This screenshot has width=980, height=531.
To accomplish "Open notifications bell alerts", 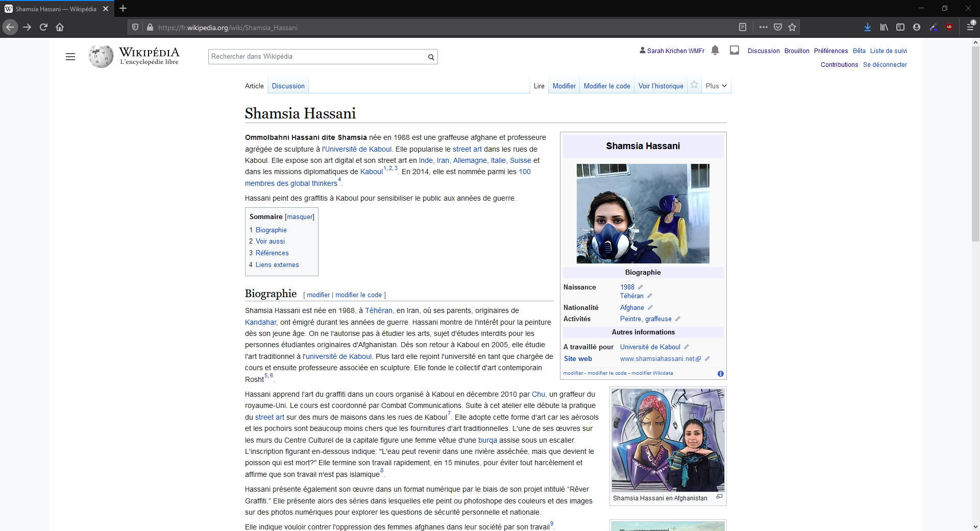I will click(715, 50).
